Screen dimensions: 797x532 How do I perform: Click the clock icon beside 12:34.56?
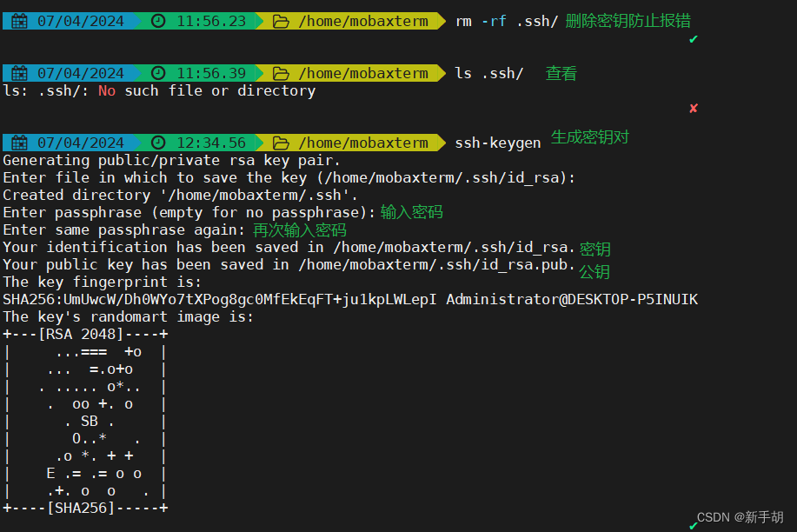coord(158,143)
